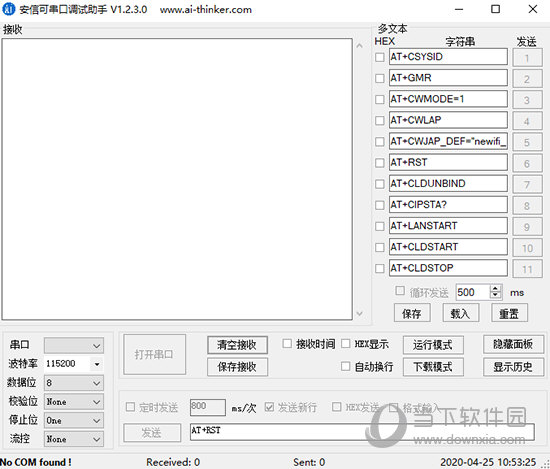
Task: Decrease loop interval with spinner down arrow
Action: click(495, 296)
